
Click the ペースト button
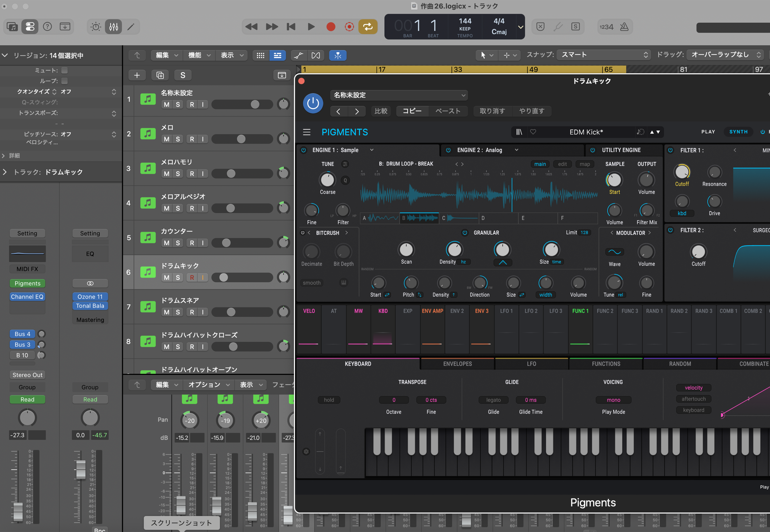coord(448,111)
